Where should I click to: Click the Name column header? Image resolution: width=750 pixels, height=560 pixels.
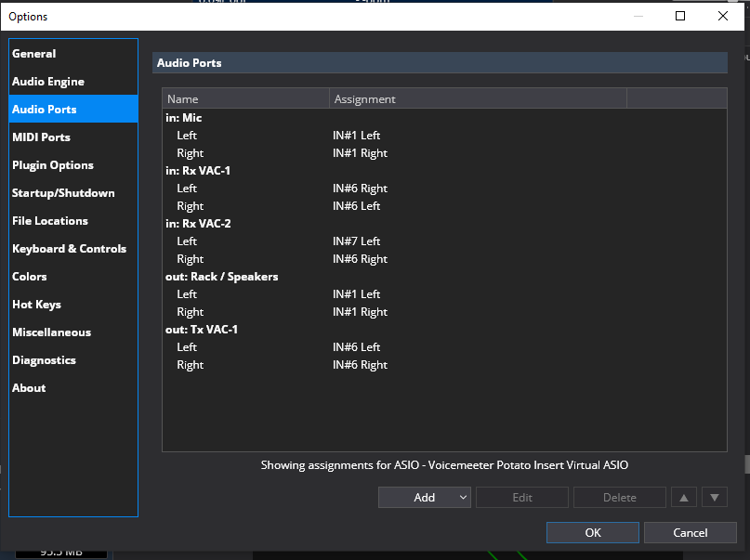tap(246, 99)
